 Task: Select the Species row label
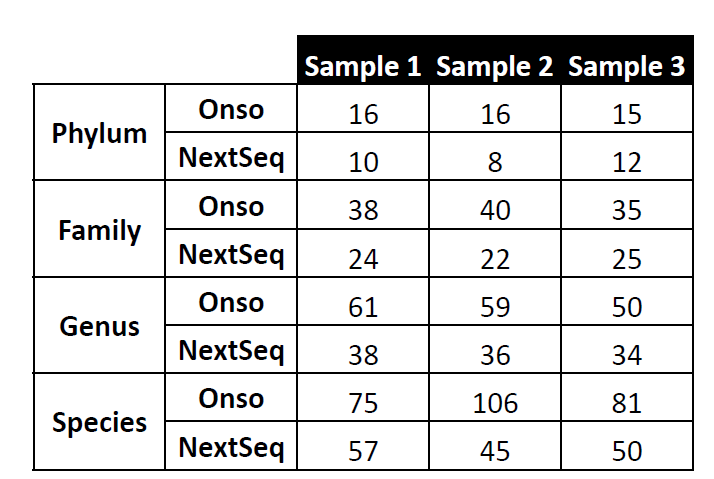99,422
